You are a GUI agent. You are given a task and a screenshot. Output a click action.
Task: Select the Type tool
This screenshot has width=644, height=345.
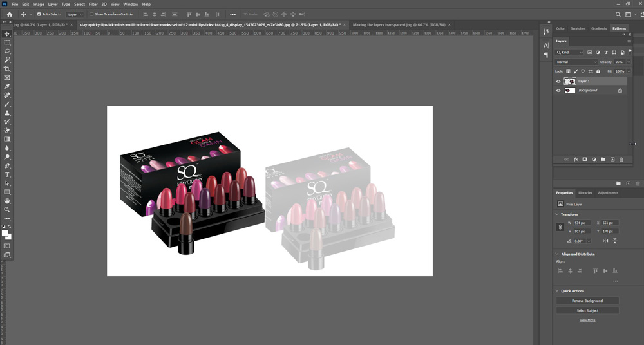tap(7, 174)
